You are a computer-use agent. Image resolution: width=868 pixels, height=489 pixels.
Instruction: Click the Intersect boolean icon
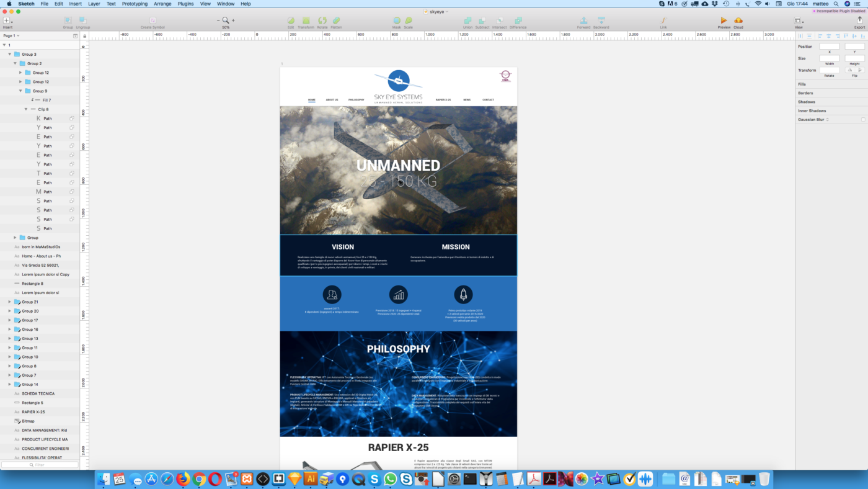[x=499, y=20]
